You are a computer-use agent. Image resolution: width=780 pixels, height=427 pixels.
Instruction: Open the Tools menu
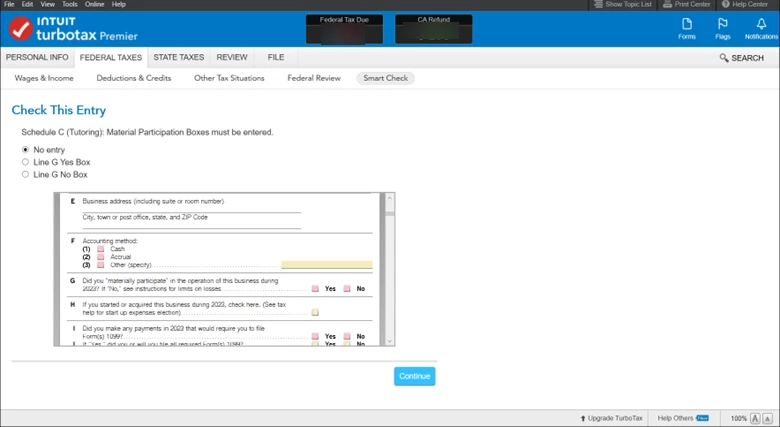[70, 4]
